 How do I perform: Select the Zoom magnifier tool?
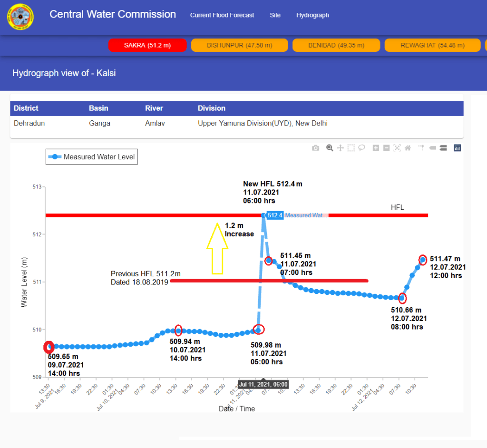click(330, 148)
